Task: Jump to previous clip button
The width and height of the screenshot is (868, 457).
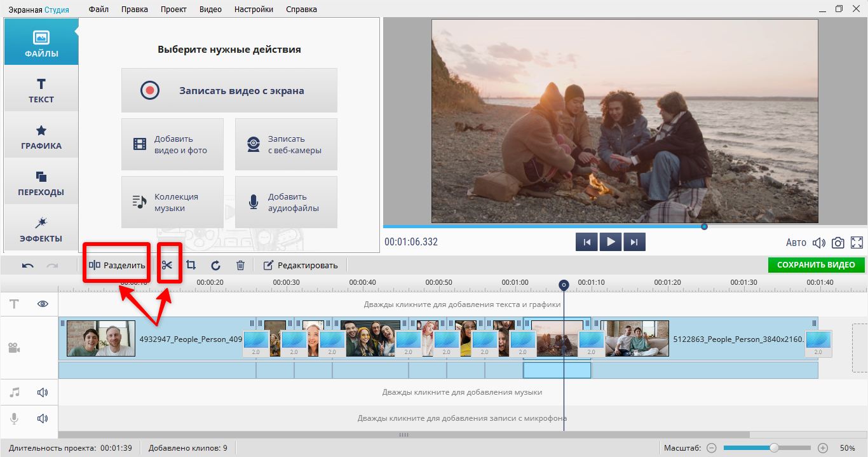Action: click(x=587, y=242)
